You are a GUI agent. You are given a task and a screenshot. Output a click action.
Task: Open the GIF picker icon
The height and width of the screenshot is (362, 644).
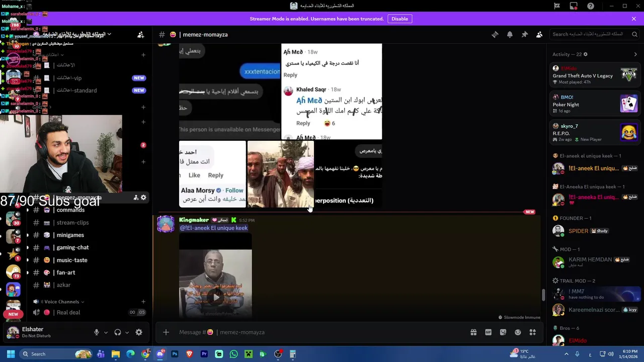tap(488, 332)
